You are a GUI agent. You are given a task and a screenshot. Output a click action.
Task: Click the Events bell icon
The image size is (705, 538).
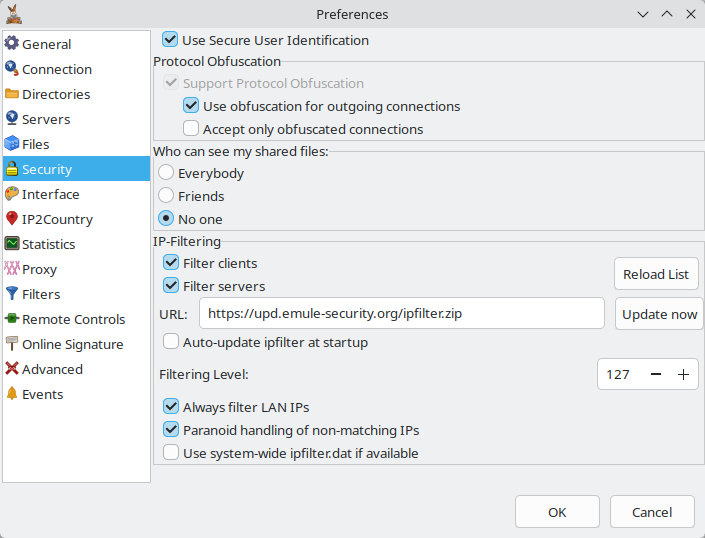click(x=12, y=394)
